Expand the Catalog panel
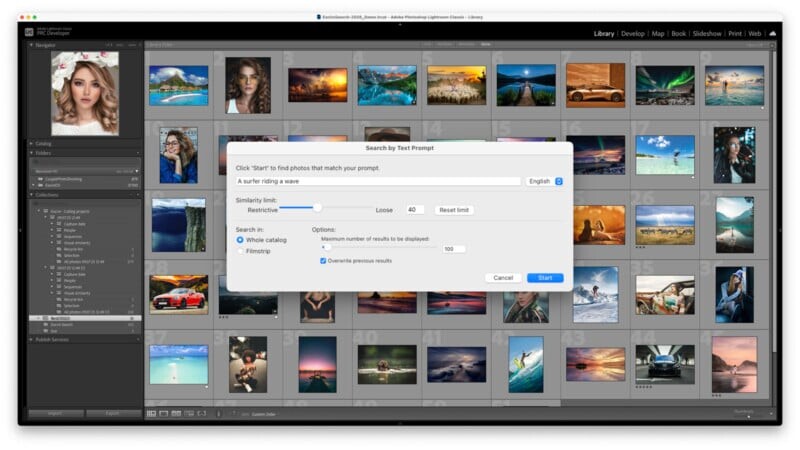This screenshot has width=800, height=450. (30, 143)
